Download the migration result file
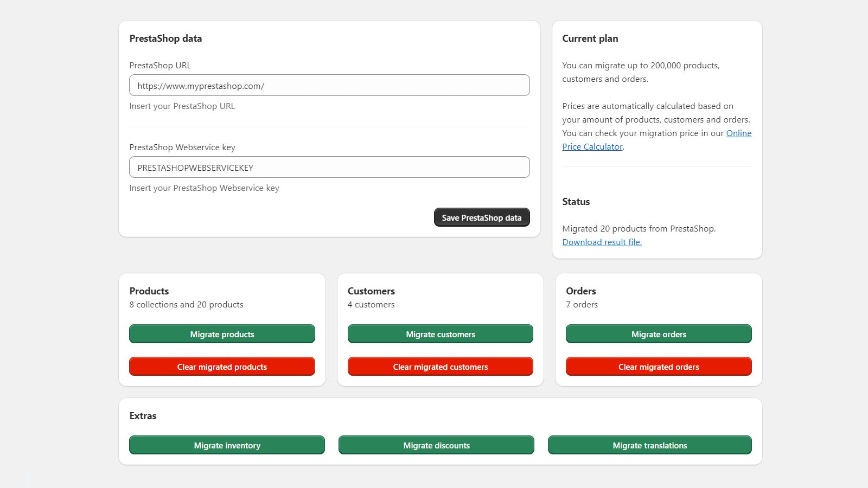Image resolution: width=868 pixels, height=488 pixels. point(602,242)
